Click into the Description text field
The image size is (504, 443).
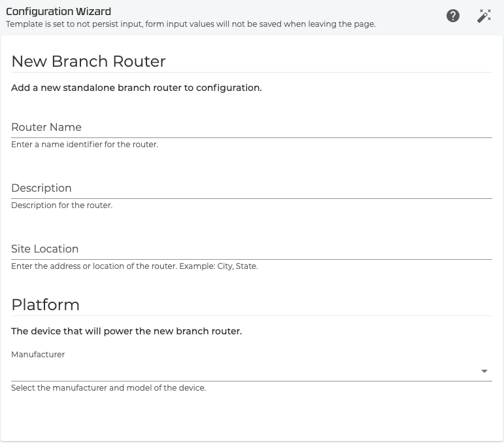coord(251,188)
